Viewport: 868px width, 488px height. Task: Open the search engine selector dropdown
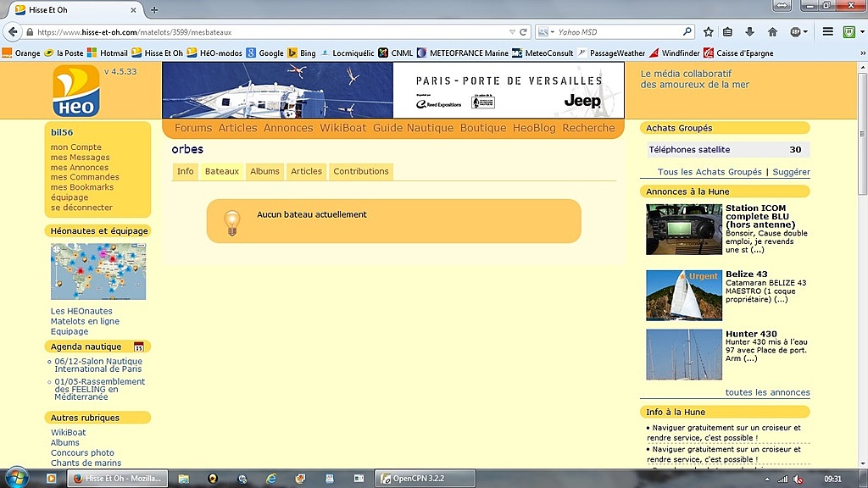coord(547,32)
